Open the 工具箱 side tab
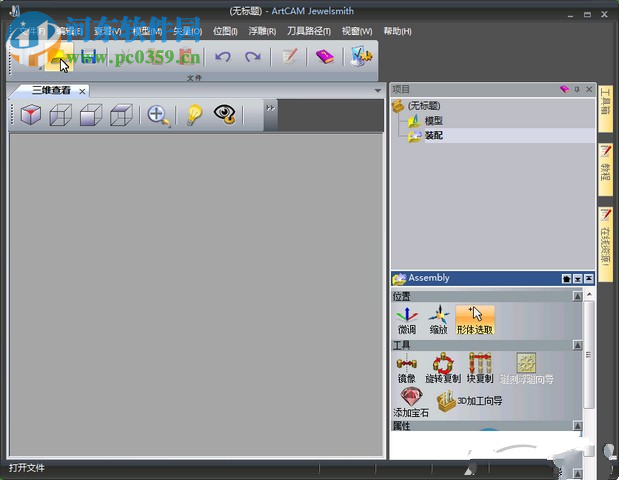Viewport: 619px width, 480px height. (x=605, y=109)
